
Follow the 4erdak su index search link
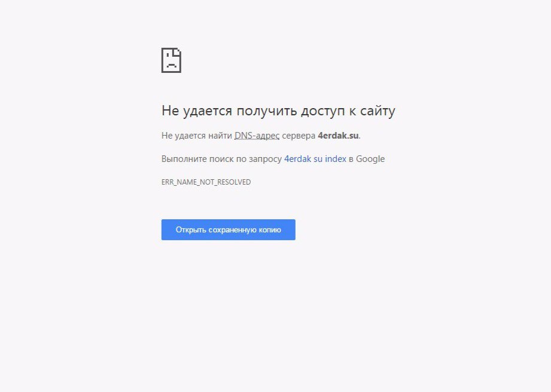click(315, 159)
